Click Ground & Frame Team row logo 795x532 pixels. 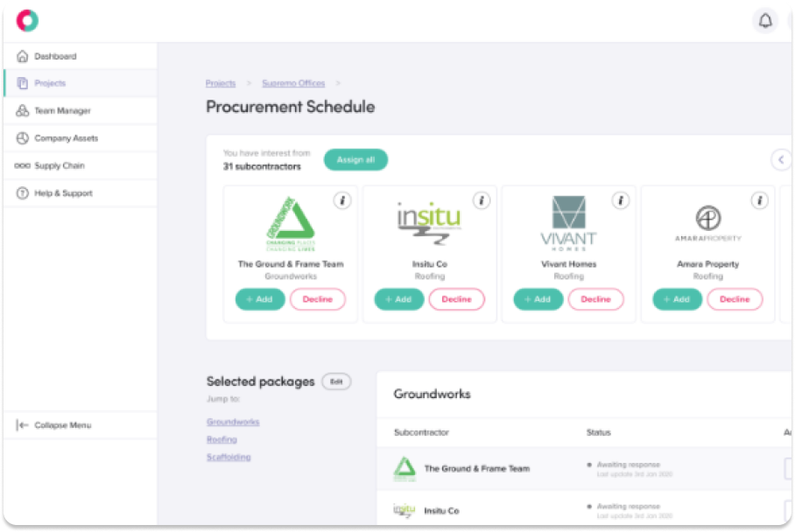pos(405,469)
